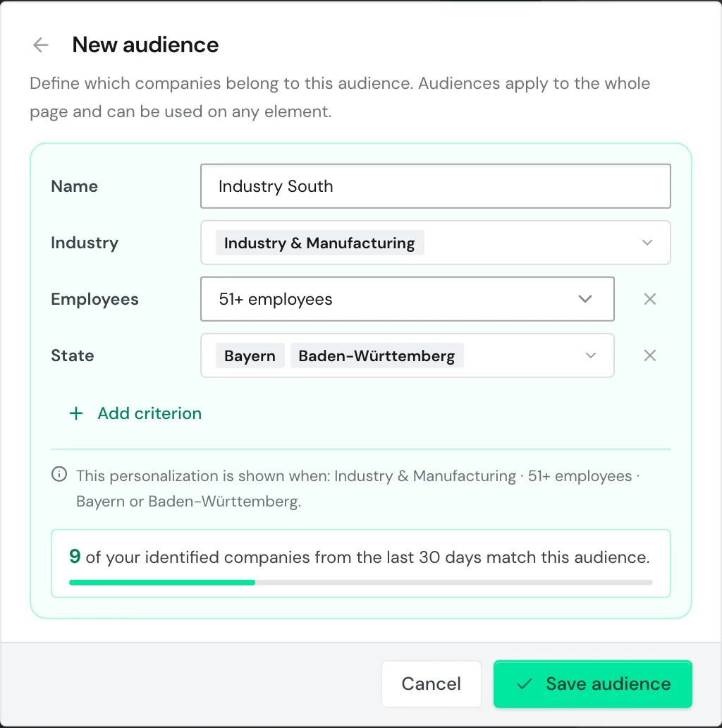Click the info icon beside personalization summary
722x728 pixels.
pos(59,475)
